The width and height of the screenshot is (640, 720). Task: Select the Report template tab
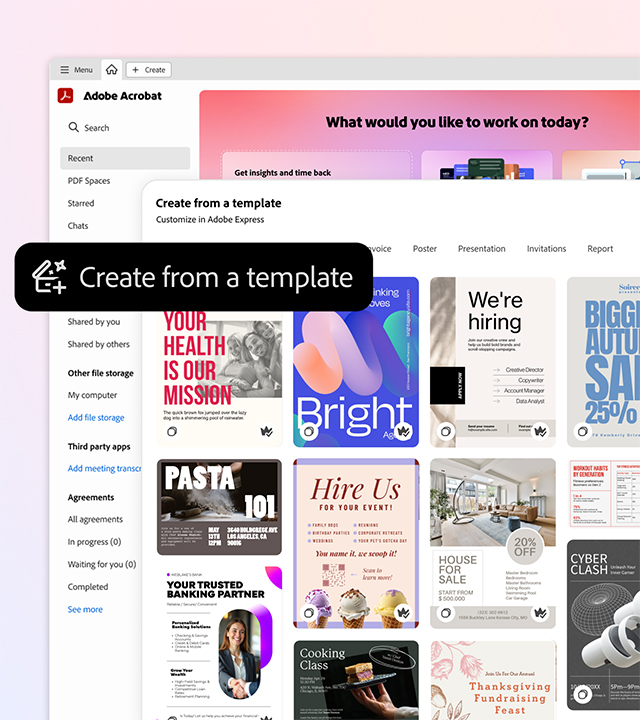point(600,249)
